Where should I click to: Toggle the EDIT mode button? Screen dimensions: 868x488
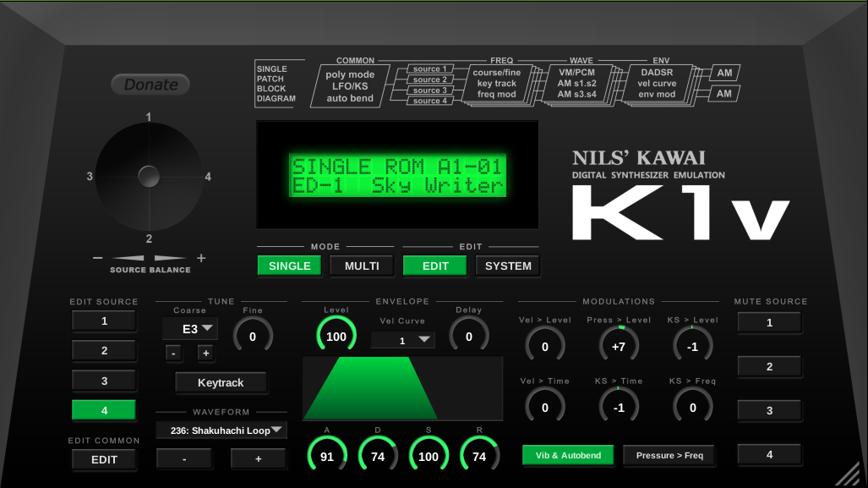coord(435,266)
